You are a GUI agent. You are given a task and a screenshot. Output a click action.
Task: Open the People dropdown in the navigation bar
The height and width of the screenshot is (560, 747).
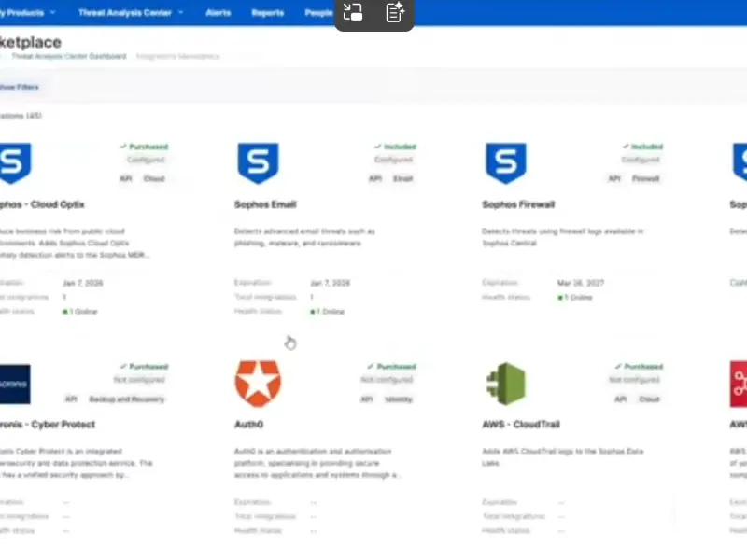318,13
